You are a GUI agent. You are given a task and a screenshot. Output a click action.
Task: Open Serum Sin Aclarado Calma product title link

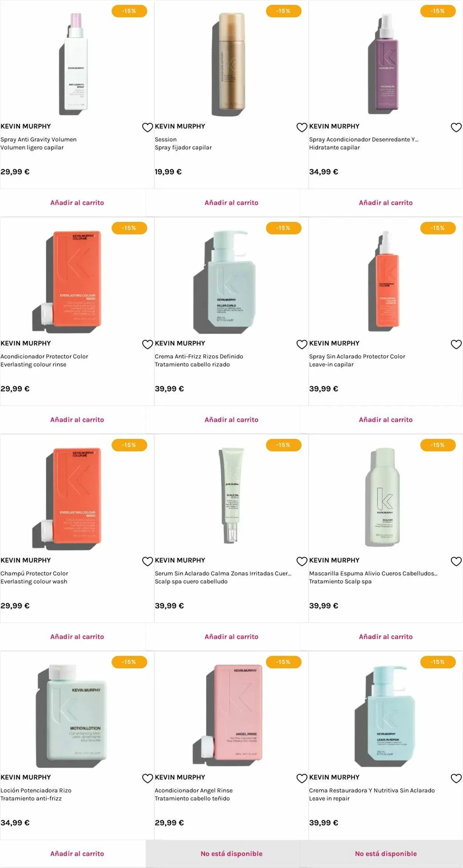coord(223,573)
